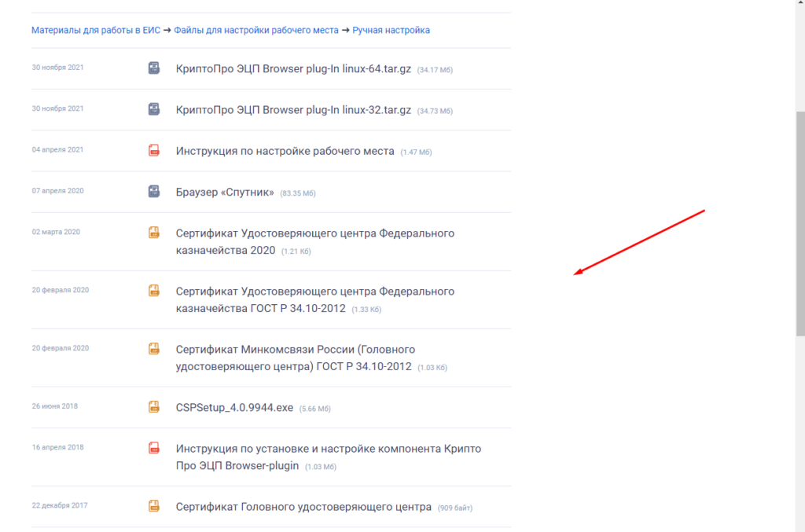Click file icon beside linux-64.tar.gz plug-in

[154, 68]
